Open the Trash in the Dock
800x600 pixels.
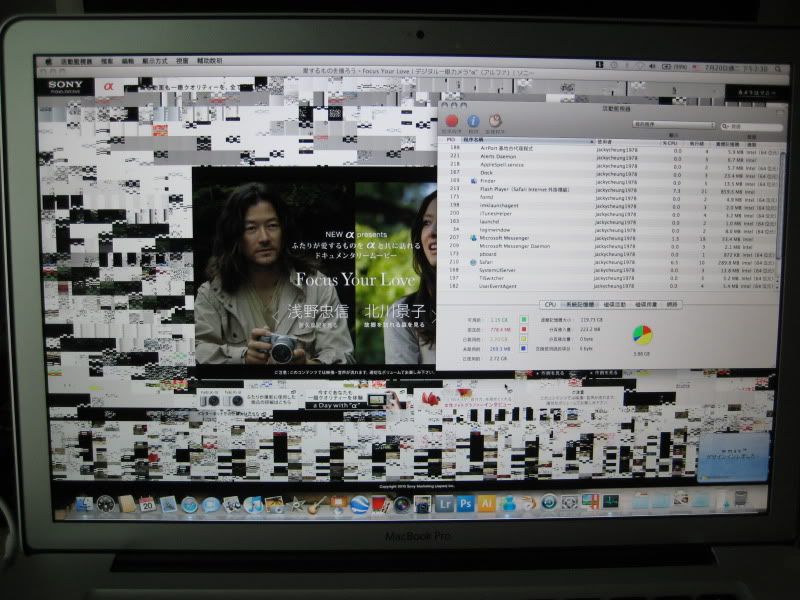pyautogui.click(x=741, y=498)
